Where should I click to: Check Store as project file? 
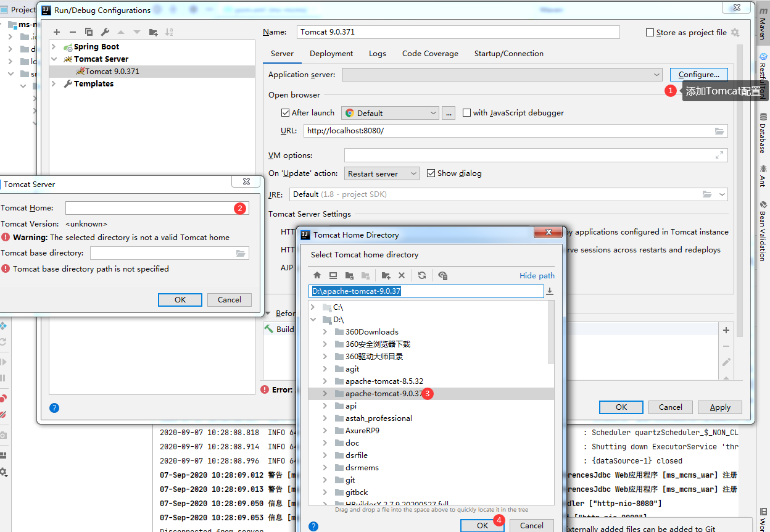649,33
